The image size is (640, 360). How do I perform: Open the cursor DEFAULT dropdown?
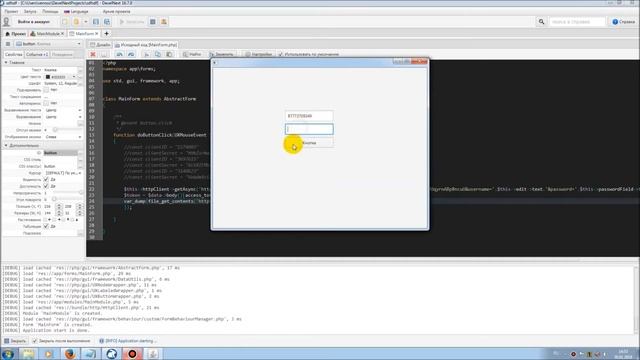pyautogui.click(x=63, y=173)
